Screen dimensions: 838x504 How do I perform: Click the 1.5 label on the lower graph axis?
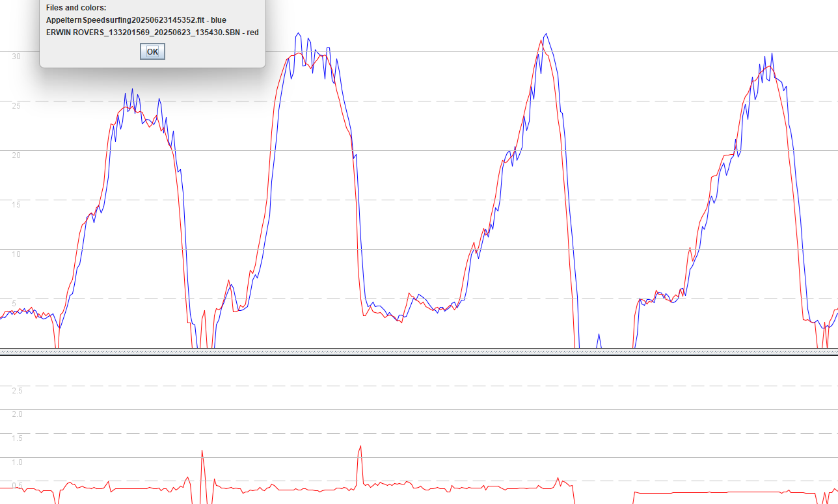click(x=17, y=438)
